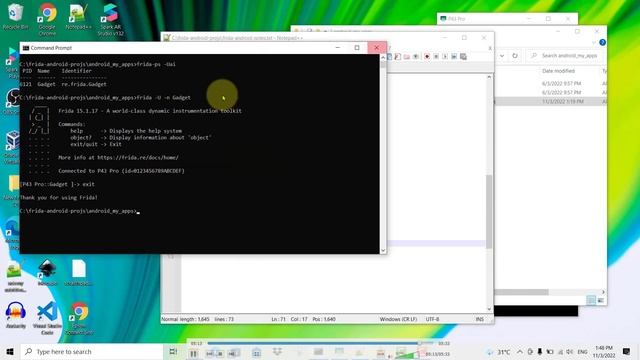Click the Search android_my_apps box
Viewport: 640px width, 360px height.
click(566, 56)
